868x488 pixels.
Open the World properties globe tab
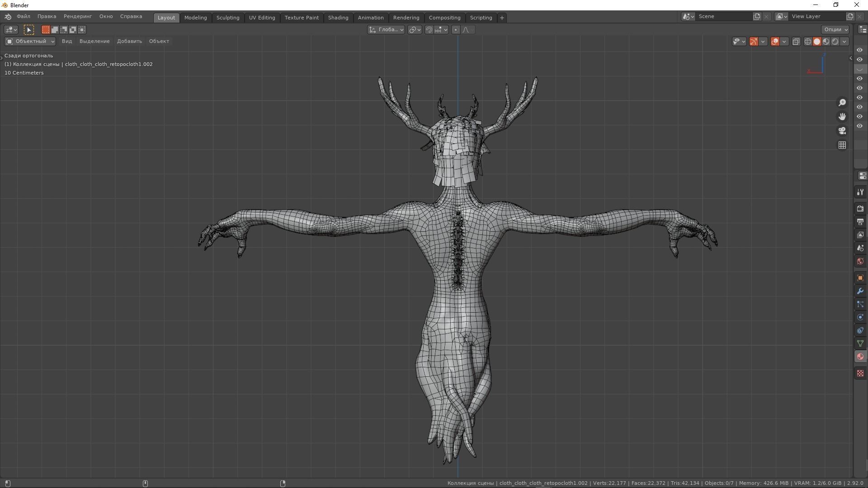860,261
